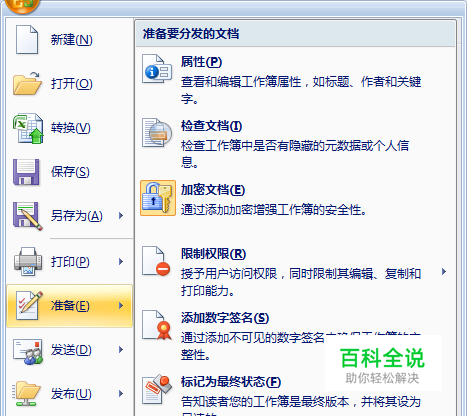Click the text 查看和编辑工作簿属性
The image size is (467, 416).
tap(241, 82)
